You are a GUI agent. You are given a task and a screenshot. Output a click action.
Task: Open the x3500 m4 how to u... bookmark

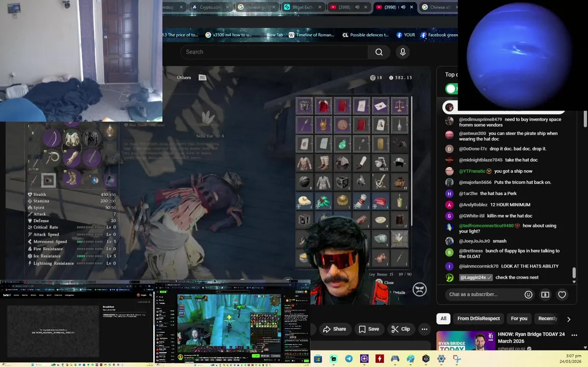(228, 35)
